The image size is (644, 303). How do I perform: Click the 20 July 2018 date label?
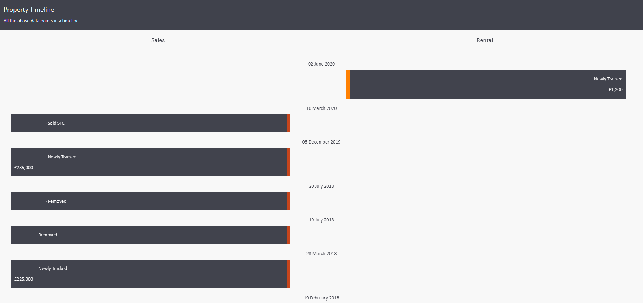coord(321,186)
